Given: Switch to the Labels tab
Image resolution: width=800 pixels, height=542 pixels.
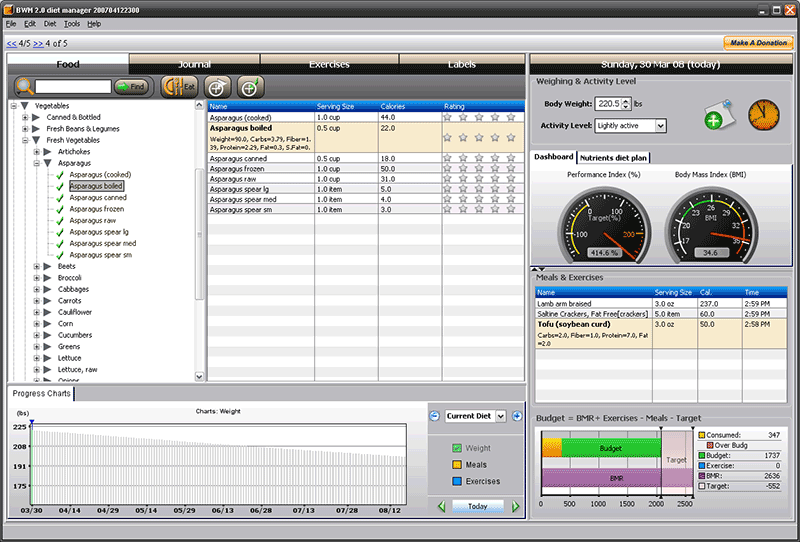Looking at the screenshot, I should pyautogui.click(x=462, y=64).
